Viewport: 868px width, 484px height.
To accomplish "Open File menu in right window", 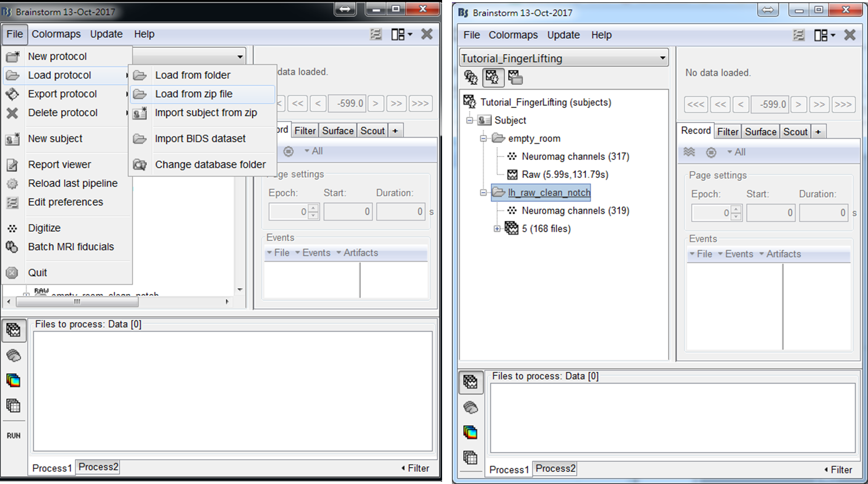I will [x=472, y=35].
